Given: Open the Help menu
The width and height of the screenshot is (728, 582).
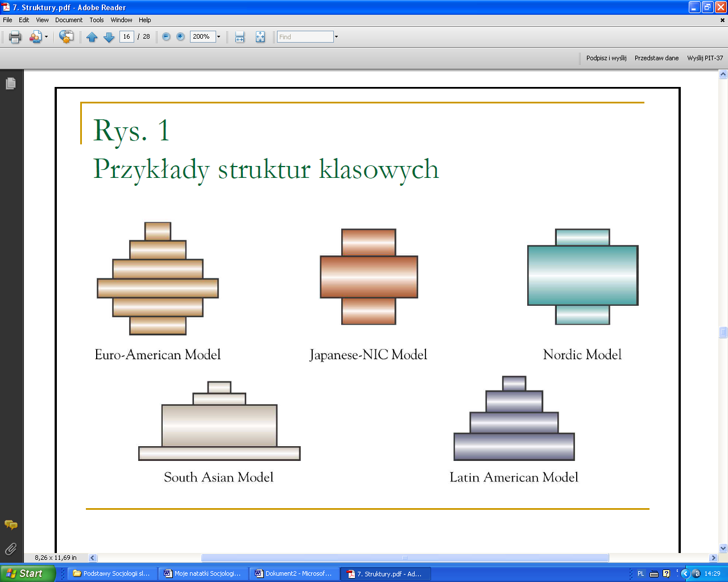Looking at the screenshot, I should [x=145, y=20].
